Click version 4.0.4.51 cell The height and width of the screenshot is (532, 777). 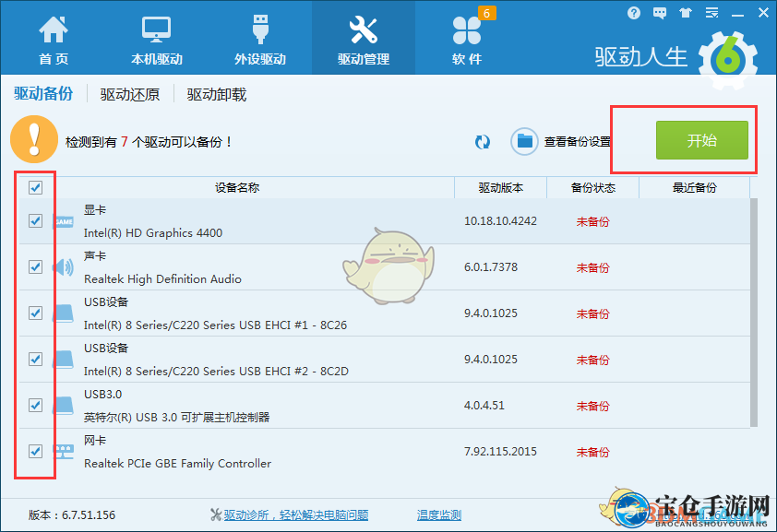point(484,406)
